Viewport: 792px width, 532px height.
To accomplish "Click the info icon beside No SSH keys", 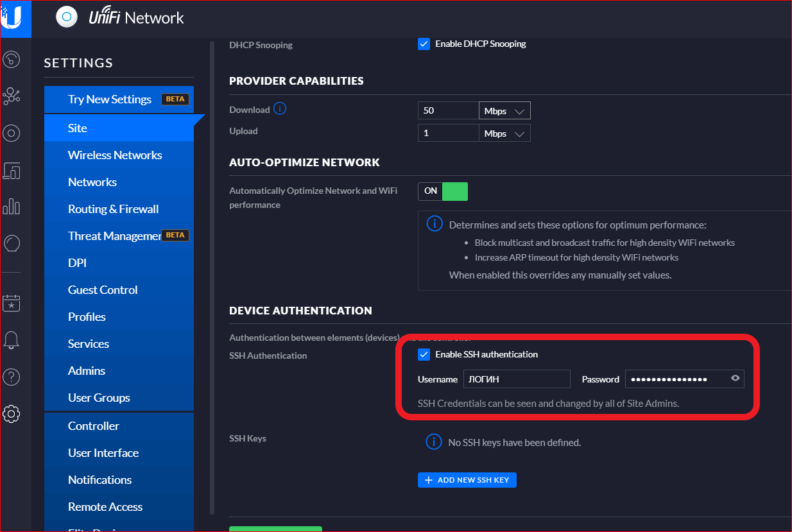I will click(435, 442).
